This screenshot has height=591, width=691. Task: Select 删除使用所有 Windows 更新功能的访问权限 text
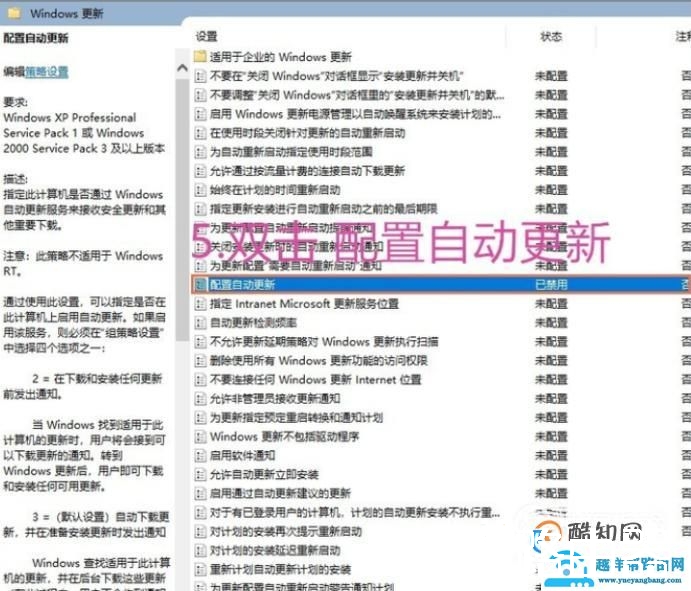318,361
